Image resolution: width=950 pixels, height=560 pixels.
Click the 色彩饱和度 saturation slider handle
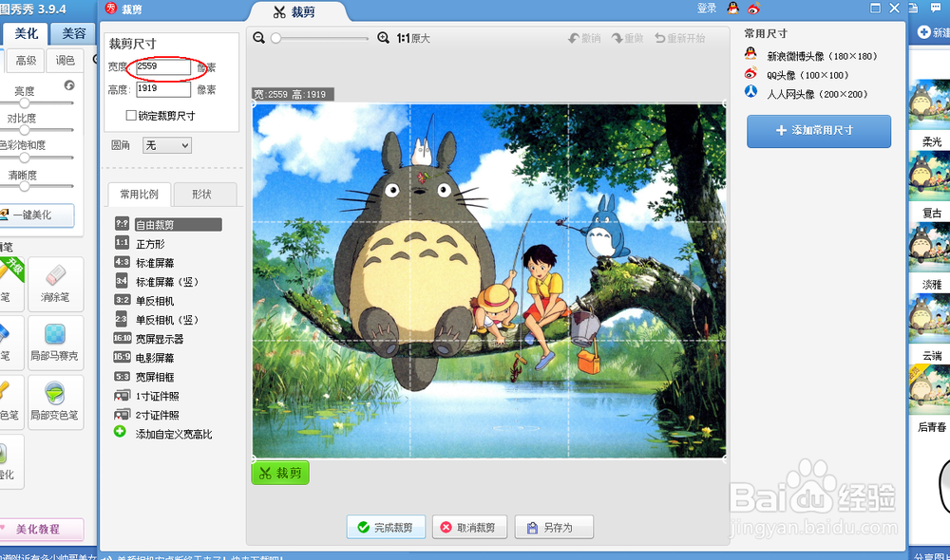[x=25, y=158]
